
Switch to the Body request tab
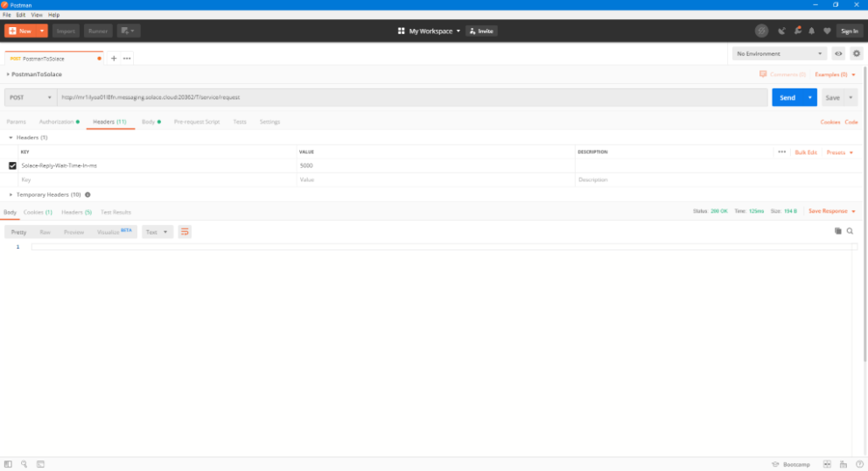pos(150,122)
